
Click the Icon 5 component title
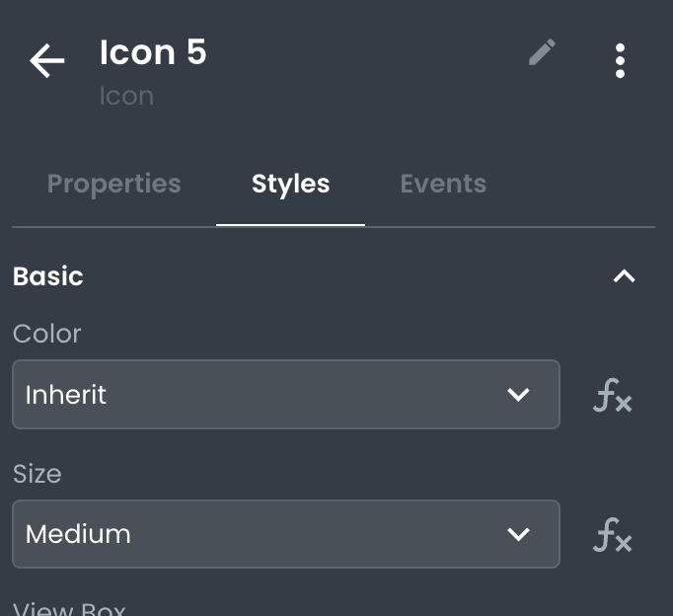153,52
